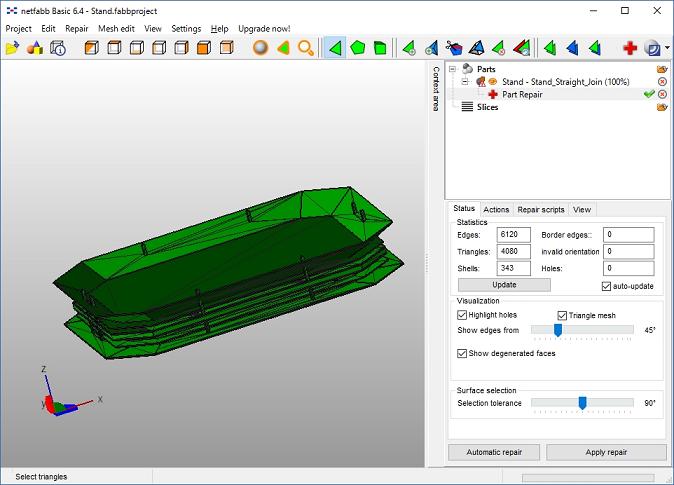Collapse the Parts tree node
This screenshot has height=485, width=674.
[x=453, y=69]
